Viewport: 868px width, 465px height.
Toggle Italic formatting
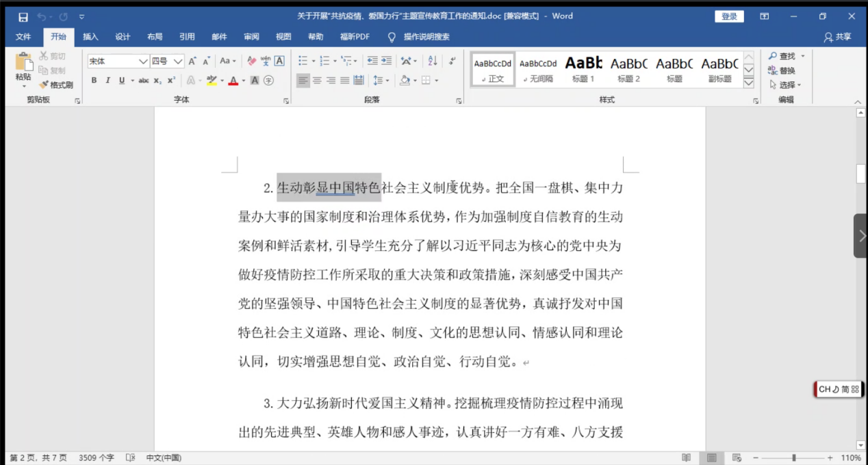pyautogui.click(x=107, y=80)
